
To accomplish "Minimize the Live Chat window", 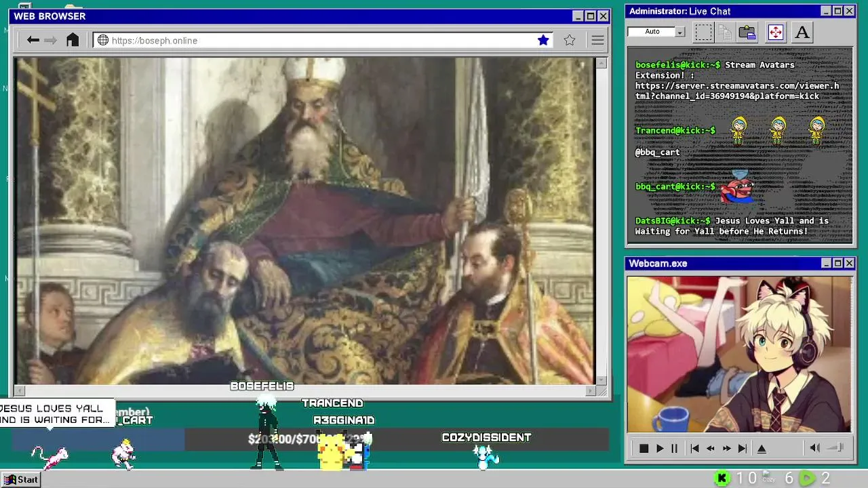I will (x=826, y=11).
